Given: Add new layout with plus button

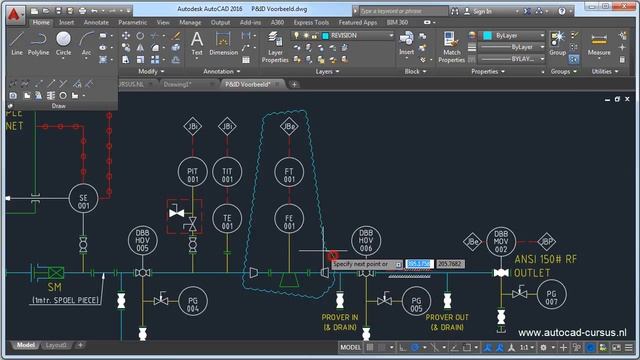Looking at the screenshot, I should [x=80, y=345].
